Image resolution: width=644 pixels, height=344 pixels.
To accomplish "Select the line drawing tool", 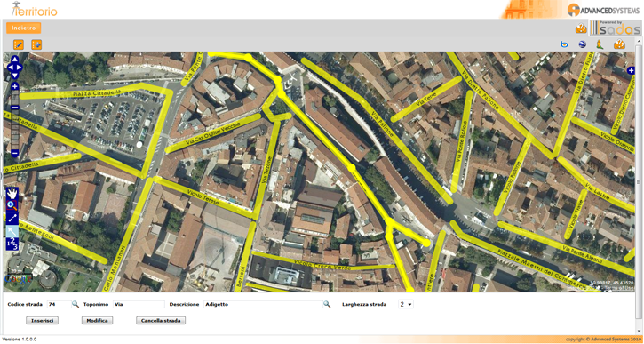I will click(12, 219).
